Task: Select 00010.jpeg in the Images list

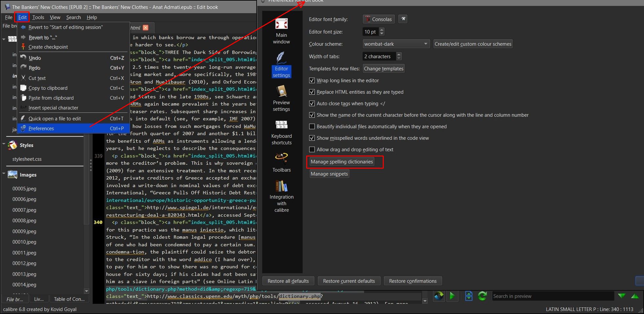Action: tap(24, 242)
